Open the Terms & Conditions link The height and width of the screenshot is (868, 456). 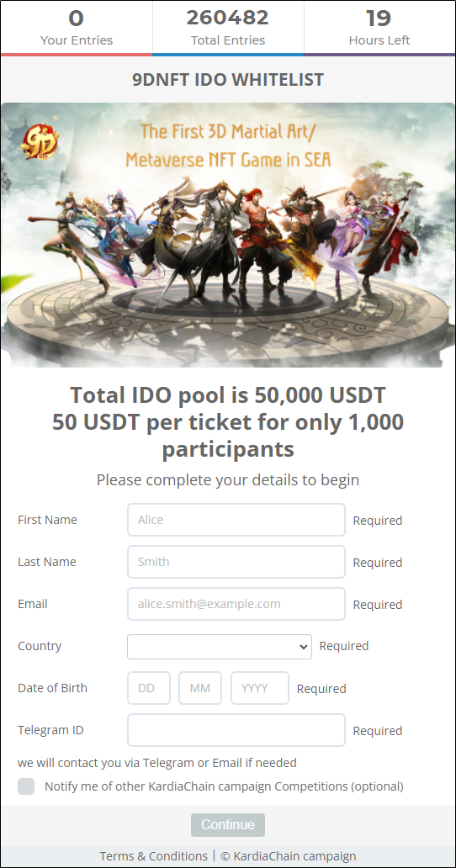153,856
